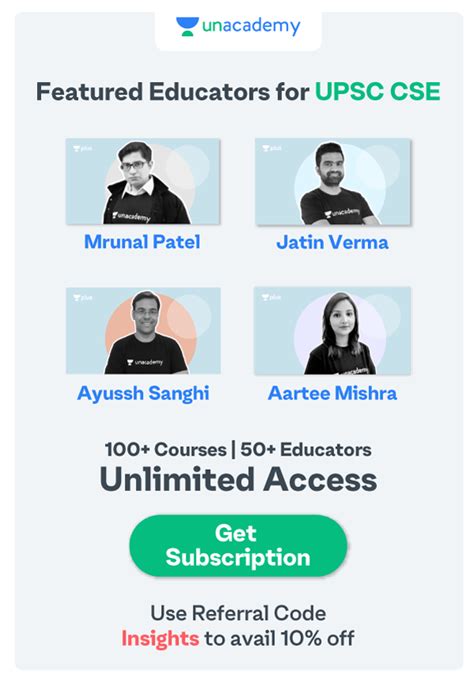Click the Insights referral code text

pos(160,639)
